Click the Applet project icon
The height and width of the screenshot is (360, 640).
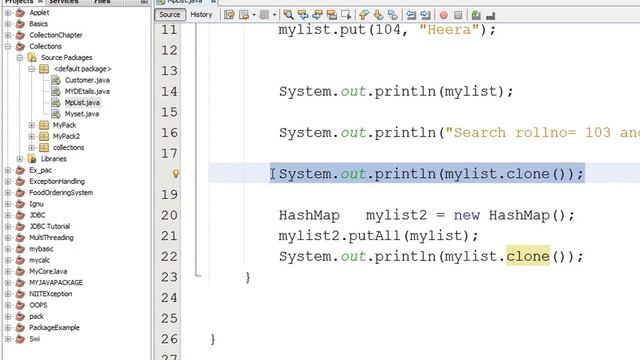pos(20,13)
